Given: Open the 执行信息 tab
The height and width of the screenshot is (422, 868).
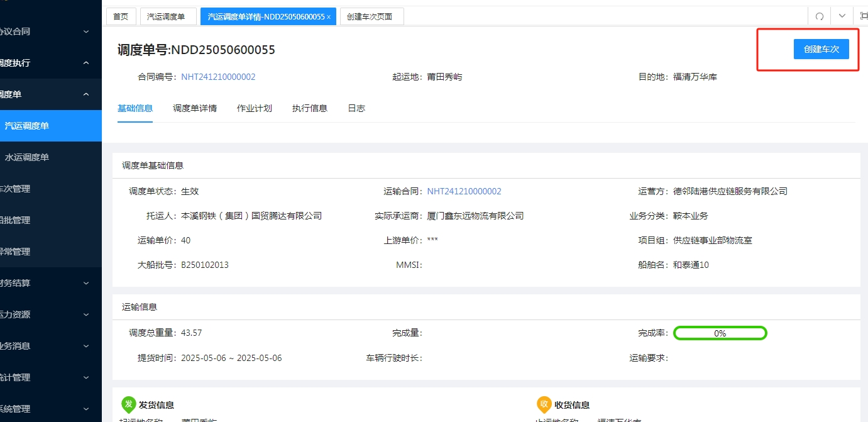Looking at the screenshot, I should (x=310, y=108).
